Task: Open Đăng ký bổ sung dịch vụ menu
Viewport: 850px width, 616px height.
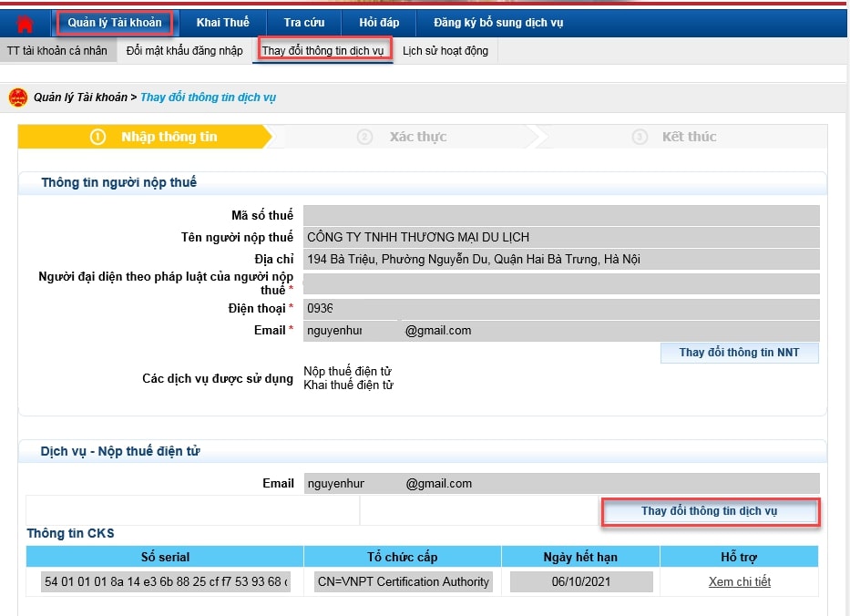Action: pos(498,23)
